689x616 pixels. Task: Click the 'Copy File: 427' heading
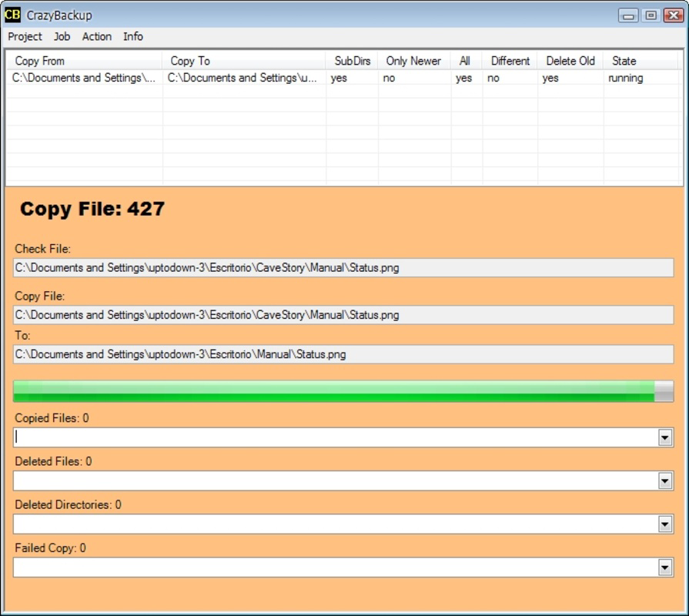pos(92,209)
